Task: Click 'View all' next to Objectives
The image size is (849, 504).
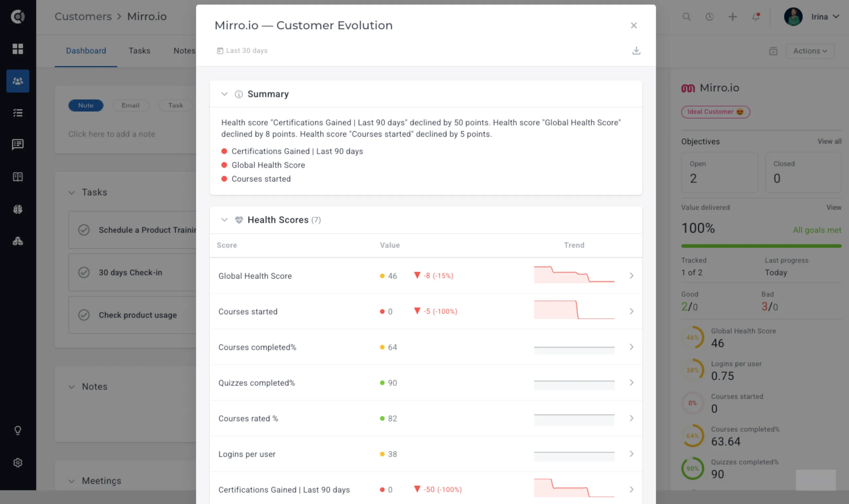Action: pos(829,141)
